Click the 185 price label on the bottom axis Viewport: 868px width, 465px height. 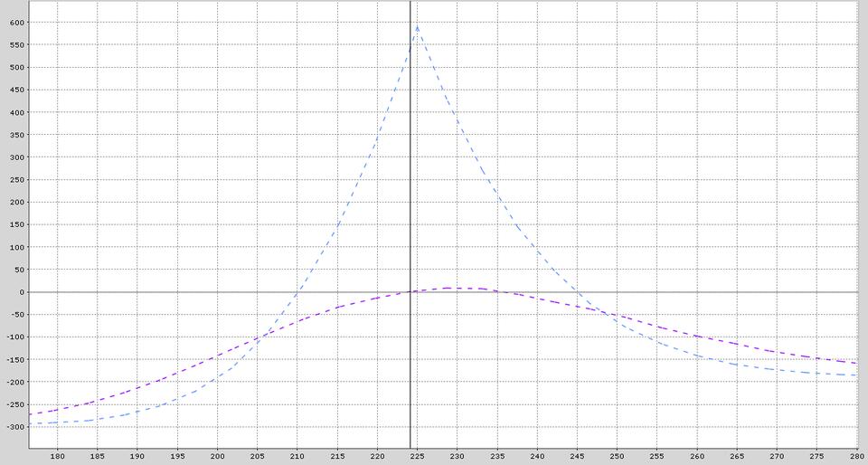[x=98, y=456]
